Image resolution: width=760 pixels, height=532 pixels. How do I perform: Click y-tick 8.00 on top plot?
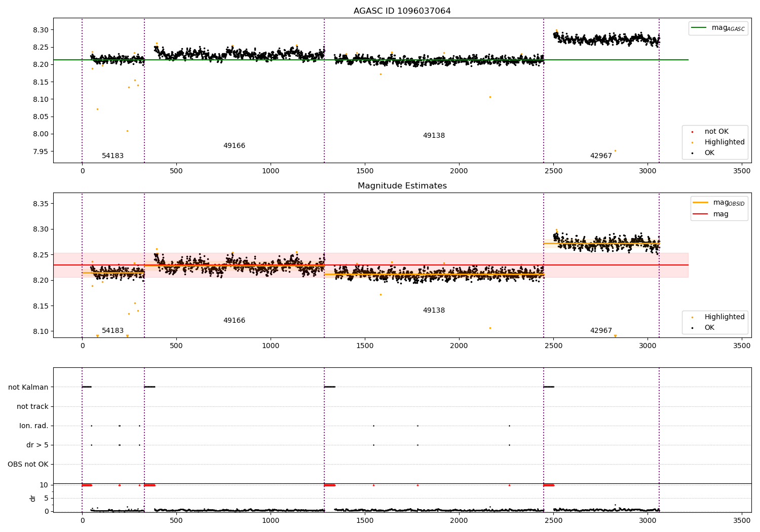click(40, 134)
